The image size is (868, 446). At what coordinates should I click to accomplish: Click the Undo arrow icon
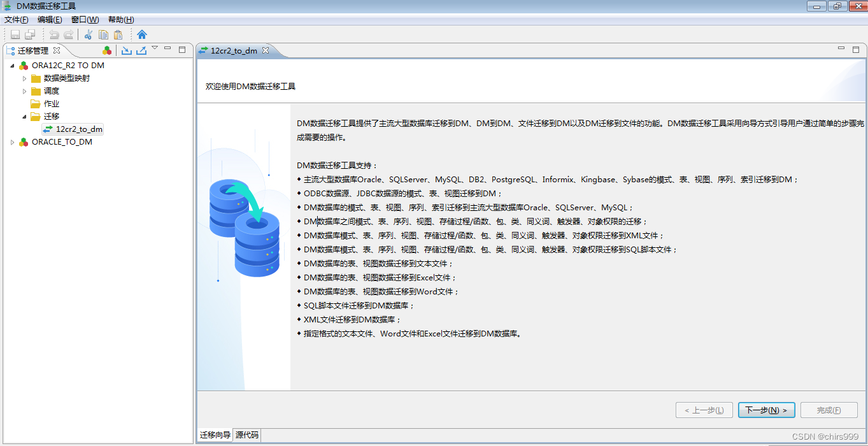[55, 34]
